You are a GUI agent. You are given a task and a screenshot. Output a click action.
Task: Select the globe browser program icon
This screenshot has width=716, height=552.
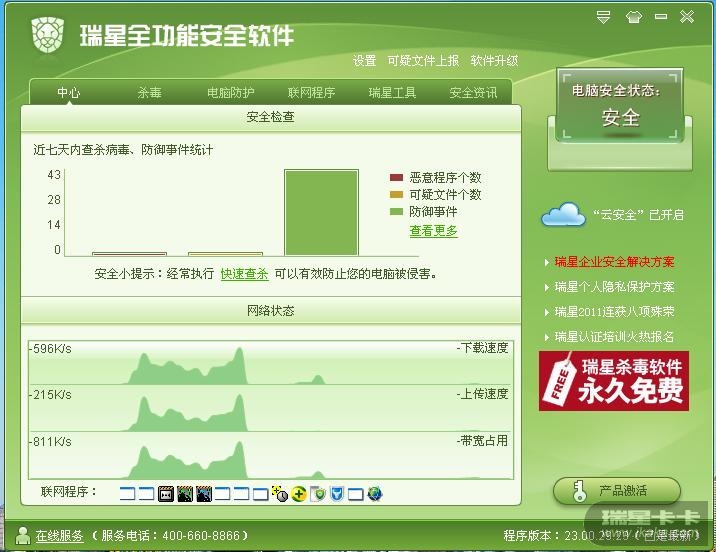(374, 494)
